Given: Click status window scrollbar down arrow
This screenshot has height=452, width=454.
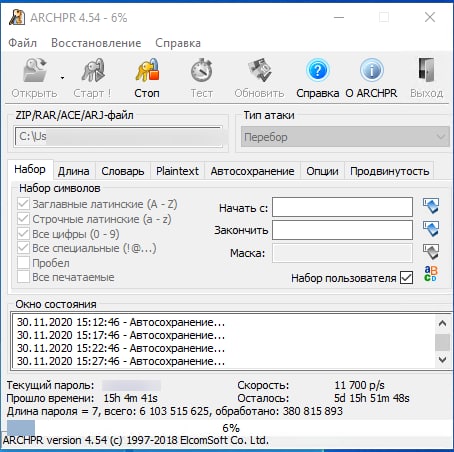Looking at the screenshot, I should [x=442, y=359].
